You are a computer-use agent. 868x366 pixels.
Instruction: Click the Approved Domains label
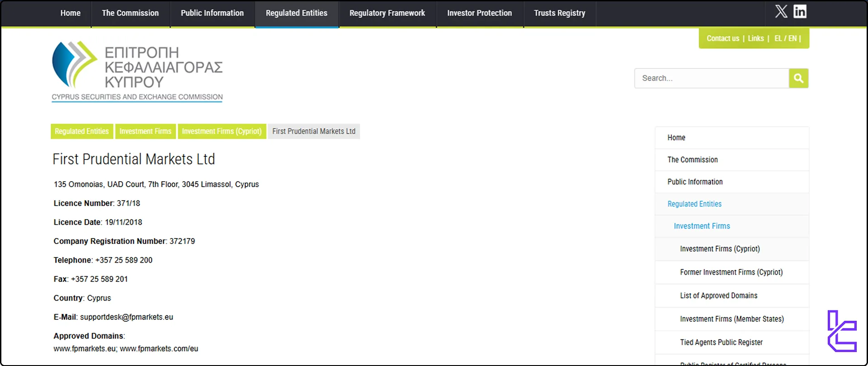click(x=89, y=336)
